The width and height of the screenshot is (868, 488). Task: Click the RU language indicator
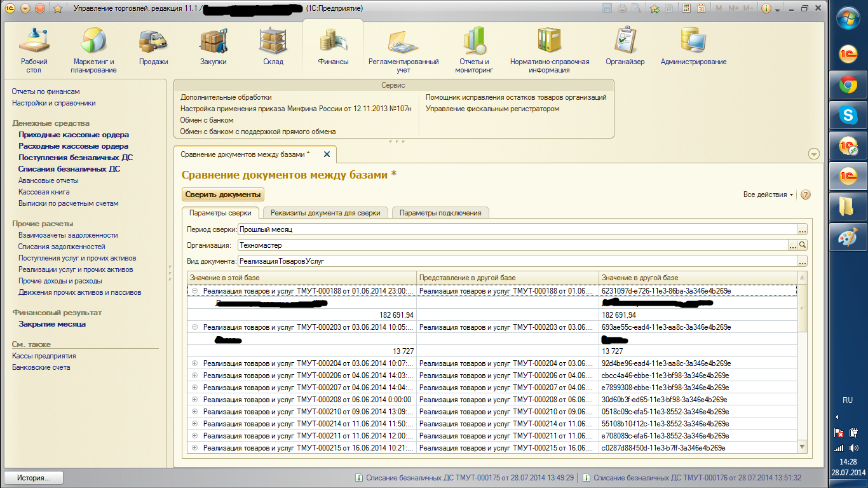pos(847,400)
